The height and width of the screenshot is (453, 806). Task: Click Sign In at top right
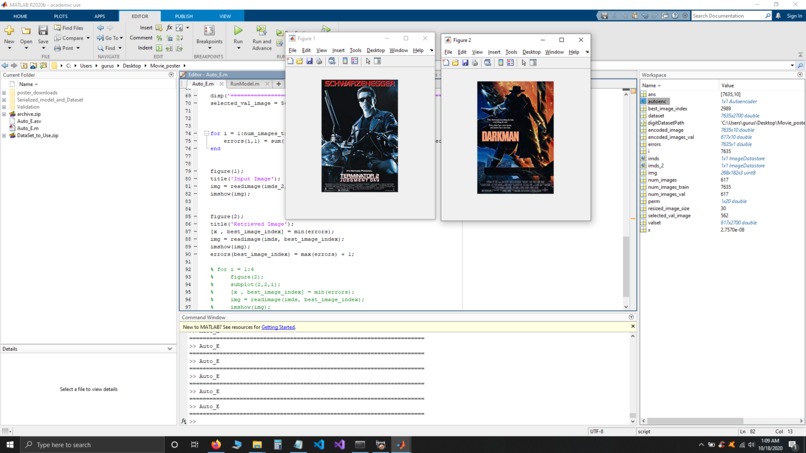794,16
